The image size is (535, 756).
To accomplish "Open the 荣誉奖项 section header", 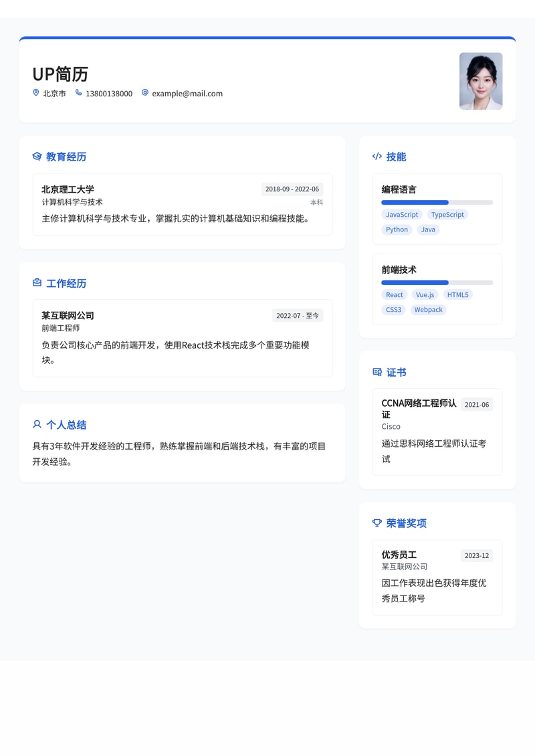I will (x=407, y=523).
